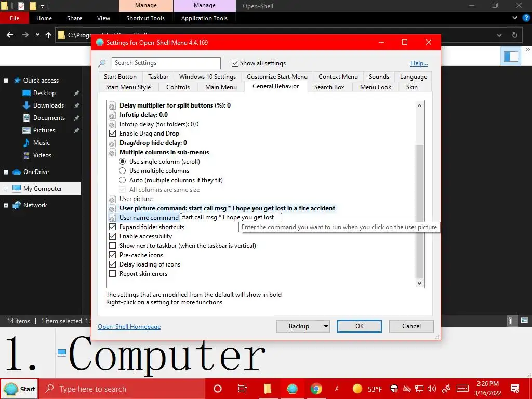Screen dimensions: 532x399
Task: Switch to Start Button tab
Action: 120,77
